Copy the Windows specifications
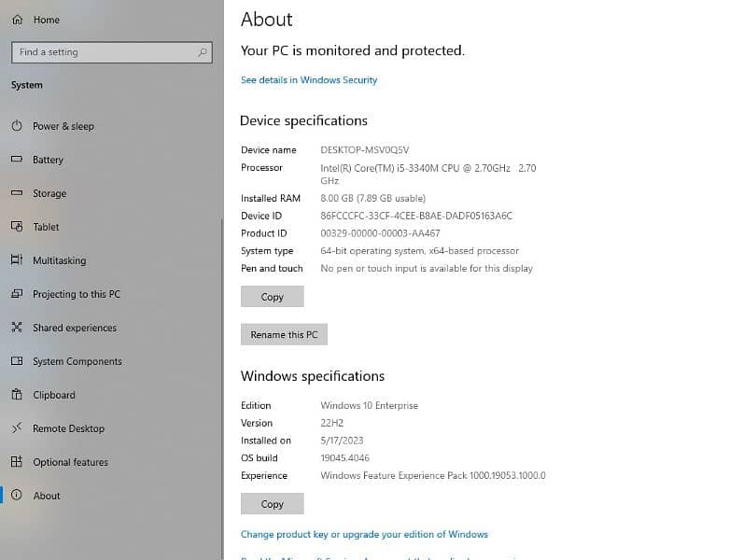 click(272, 504)
